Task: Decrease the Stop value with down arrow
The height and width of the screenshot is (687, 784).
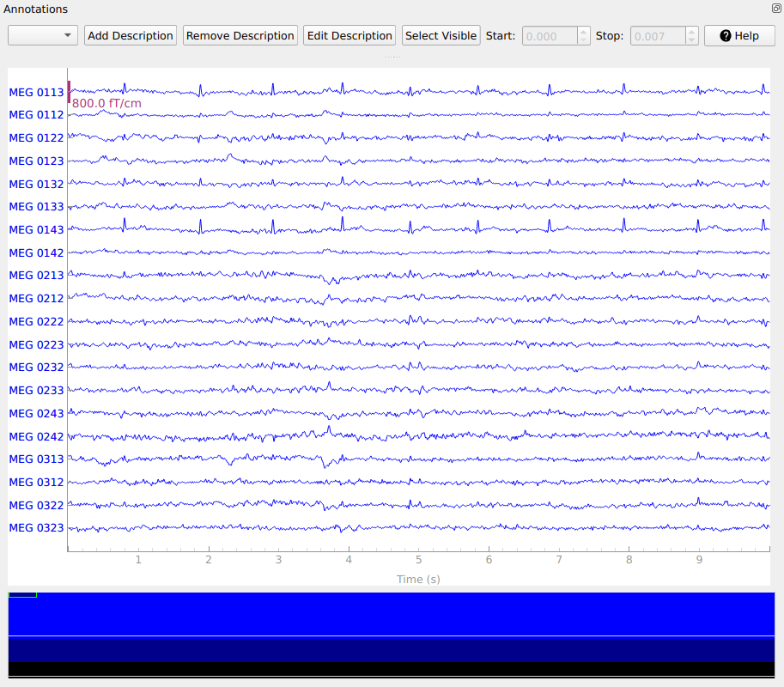Action: (x=691, y=40)
